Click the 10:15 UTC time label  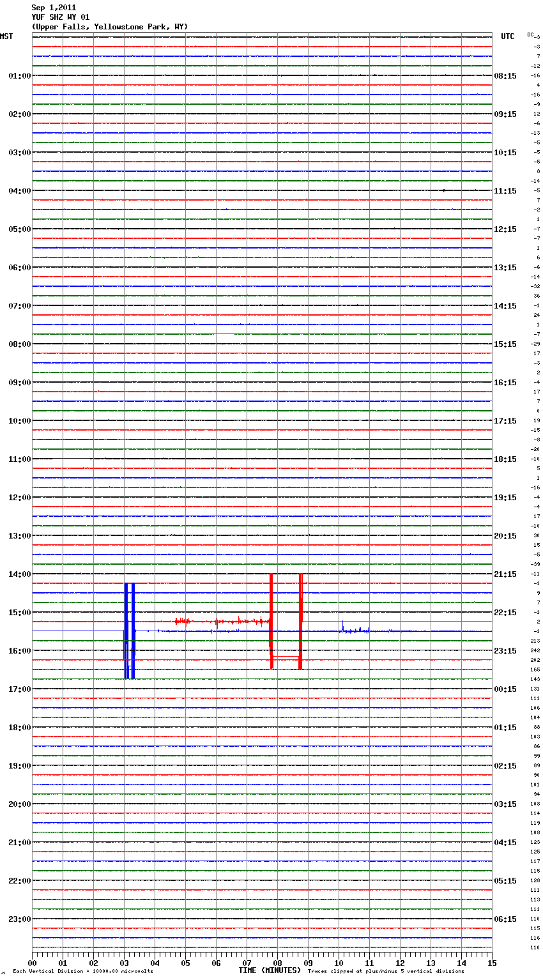click(x=505, y=152)
